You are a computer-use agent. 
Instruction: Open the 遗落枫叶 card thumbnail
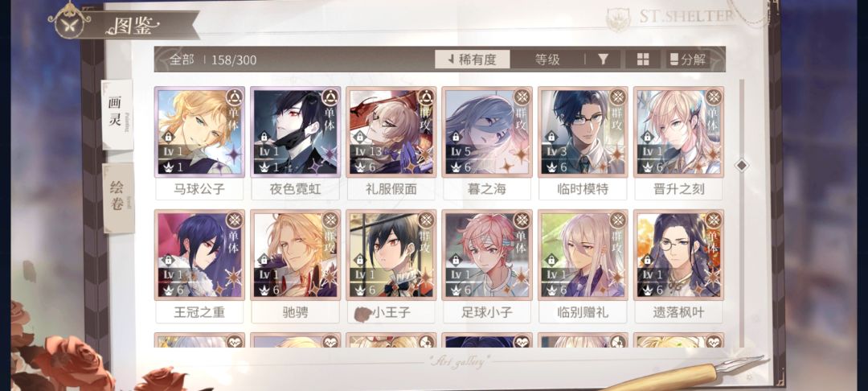click(x=678, y=255)
